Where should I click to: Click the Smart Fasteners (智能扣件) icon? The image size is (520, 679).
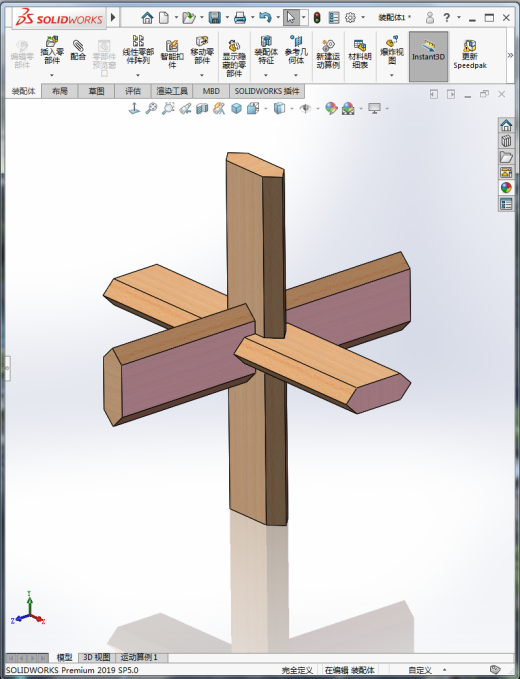tap(172, 54)
